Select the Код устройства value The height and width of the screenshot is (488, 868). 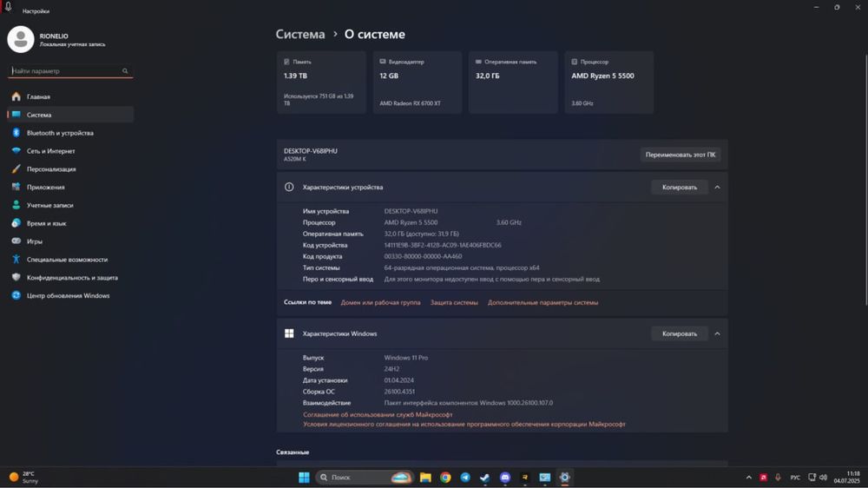pos(443,245)
